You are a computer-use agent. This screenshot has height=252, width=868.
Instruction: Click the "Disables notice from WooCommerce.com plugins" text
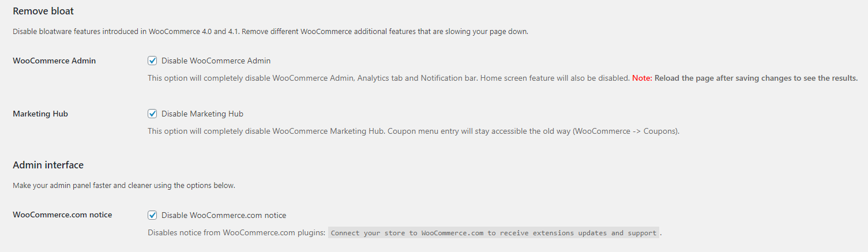point(236,233)
